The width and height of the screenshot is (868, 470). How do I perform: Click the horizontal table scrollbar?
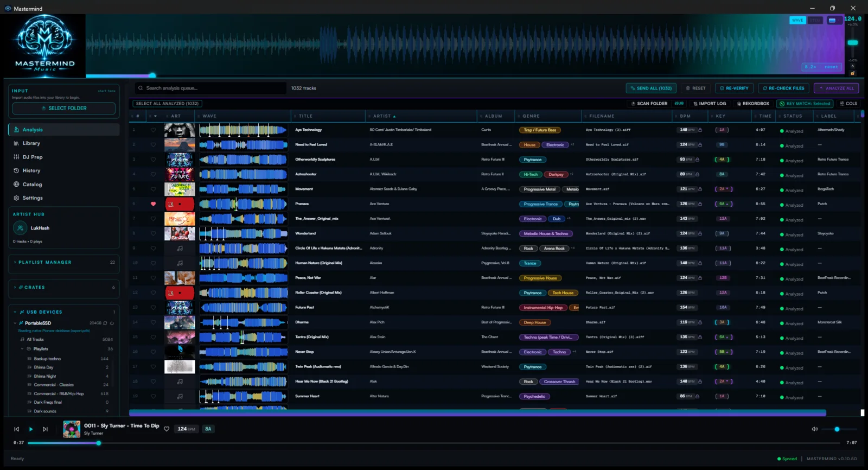[x=477, y=413]
